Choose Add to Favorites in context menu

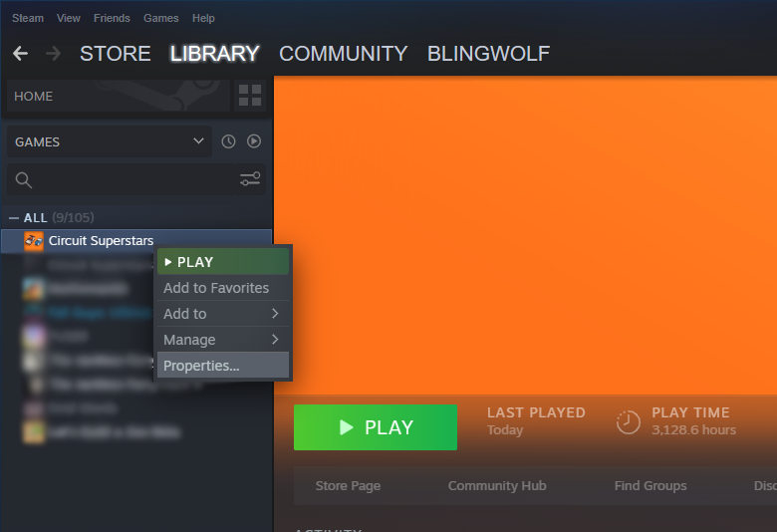coord(216,288)
